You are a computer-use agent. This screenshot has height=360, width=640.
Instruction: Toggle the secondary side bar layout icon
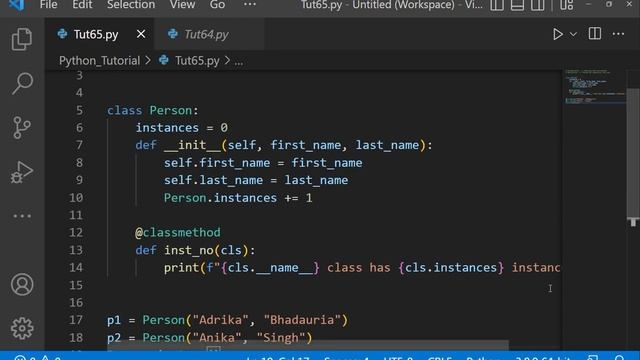click(x=538, y=5)
